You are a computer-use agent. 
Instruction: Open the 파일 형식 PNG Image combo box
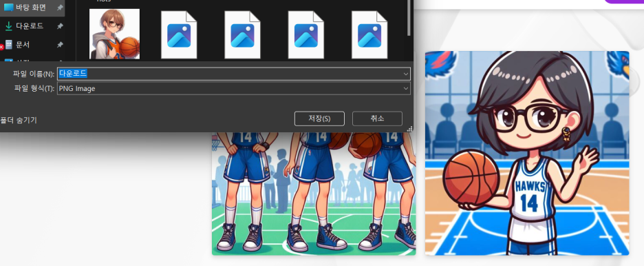pos(234,88)
